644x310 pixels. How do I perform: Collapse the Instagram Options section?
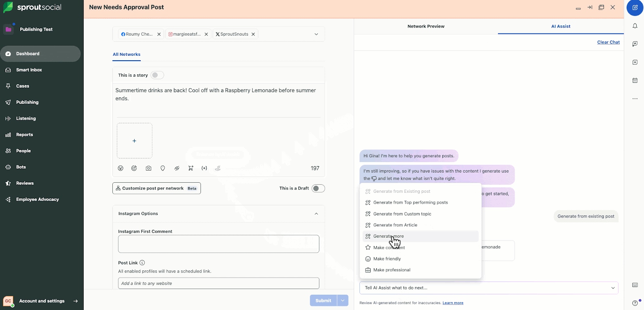coord(316,214)
